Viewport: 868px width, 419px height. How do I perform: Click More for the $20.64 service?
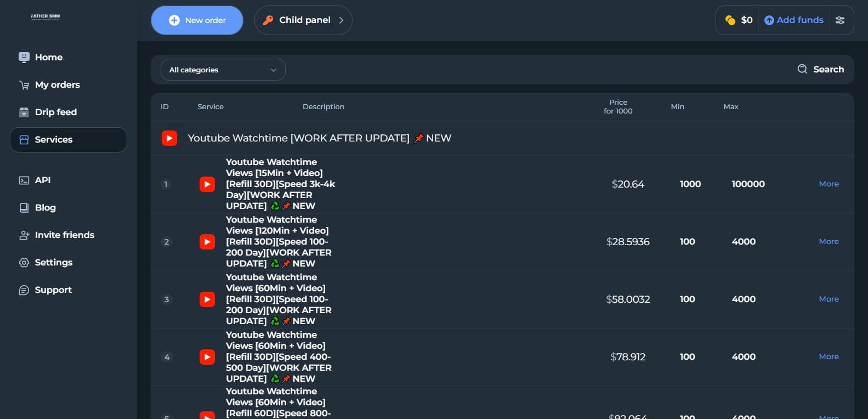[x=829, y=184]
